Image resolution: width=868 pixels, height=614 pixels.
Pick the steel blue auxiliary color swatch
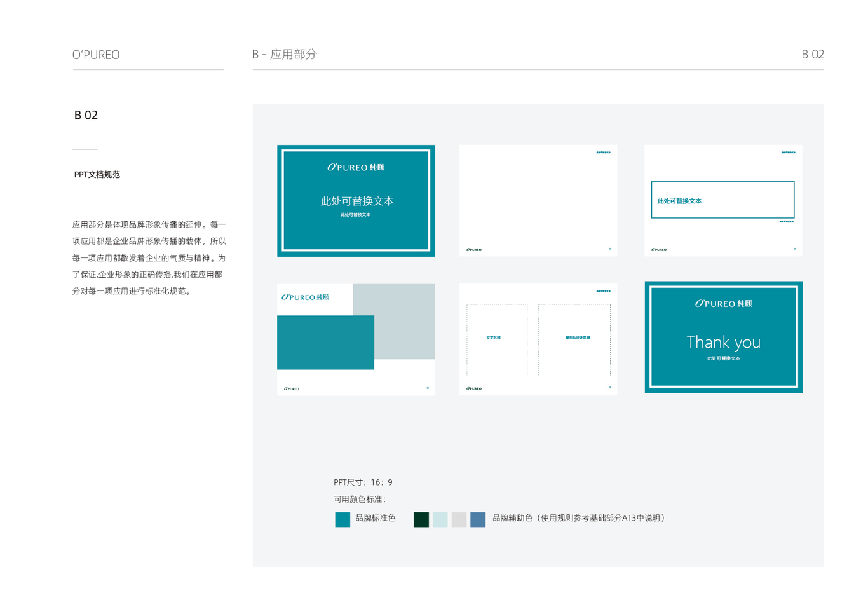click(x=478, y=519)
